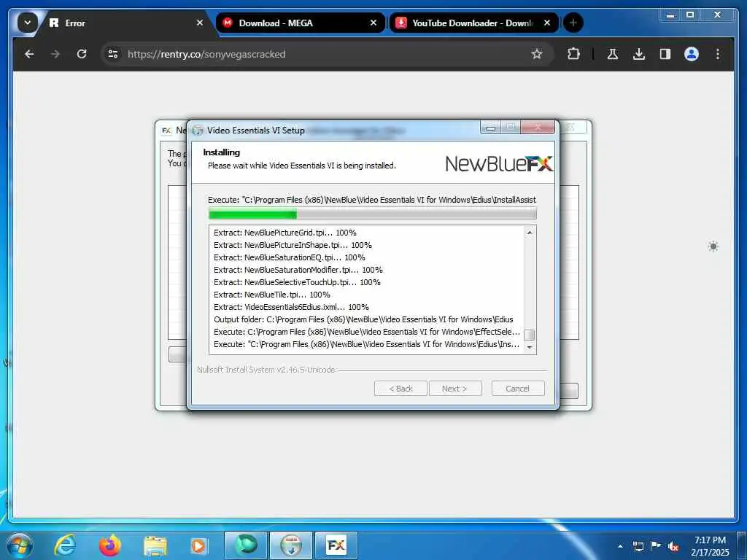Select log line NewBlueTile.tpi
The height and width of the screenshot is (560, 747).
coord(271,295)
